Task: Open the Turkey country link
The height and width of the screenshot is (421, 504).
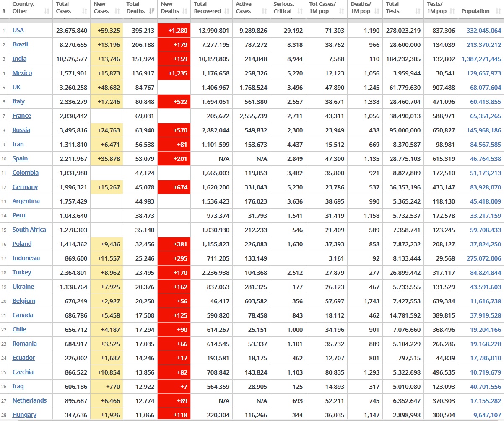Action: click(x=22, y=272)
